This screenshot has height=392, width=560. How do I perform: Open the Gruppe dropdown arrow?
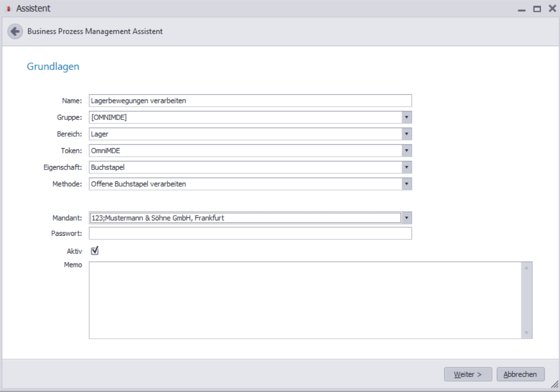point(407,117)
